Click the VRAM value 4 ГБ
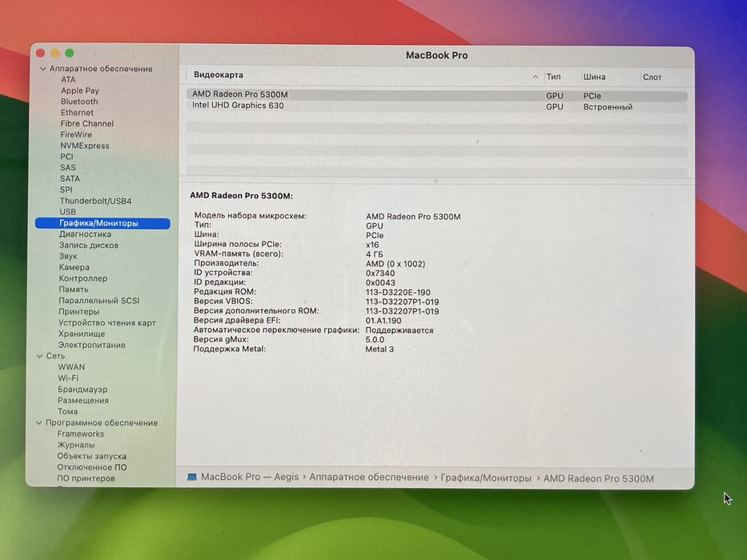Viewport: 747px width, 560px height. [x=375, y=254]
